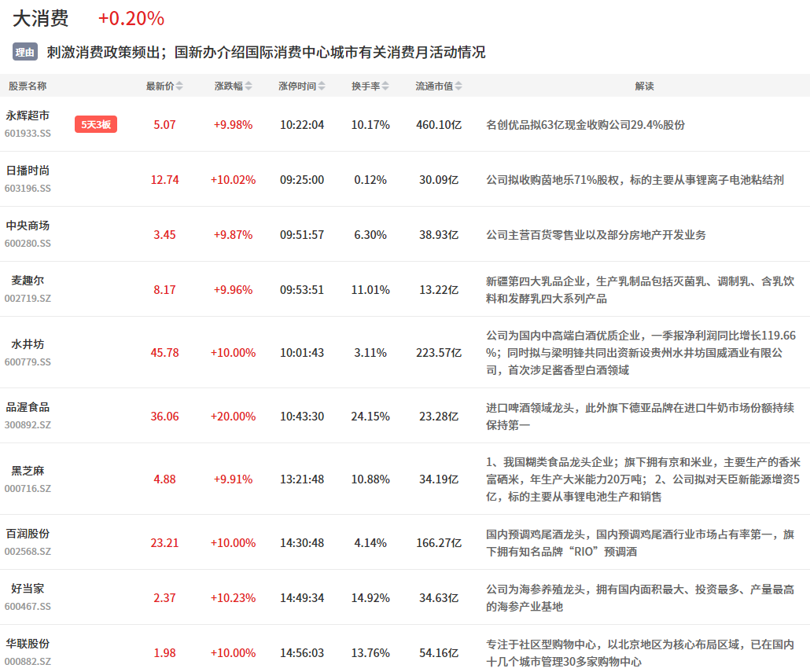810x672 pixels.
Task: Open the 日播时尚 stock name
Action: click(x=28, y=171)
